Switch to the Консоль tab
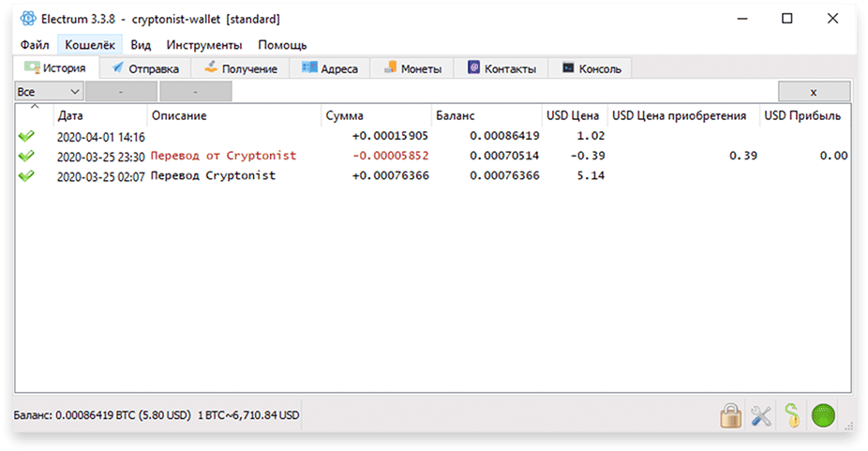This screenshot has height=451, width=868. coord(591,68)
